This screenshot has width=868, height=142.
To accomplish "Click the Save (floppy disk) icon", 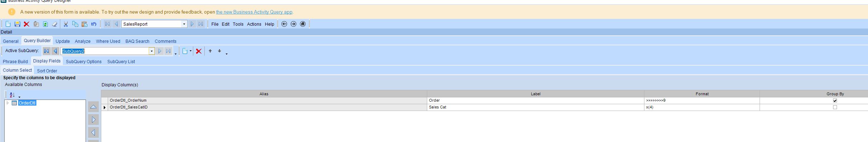I will (x=17, y=24).
